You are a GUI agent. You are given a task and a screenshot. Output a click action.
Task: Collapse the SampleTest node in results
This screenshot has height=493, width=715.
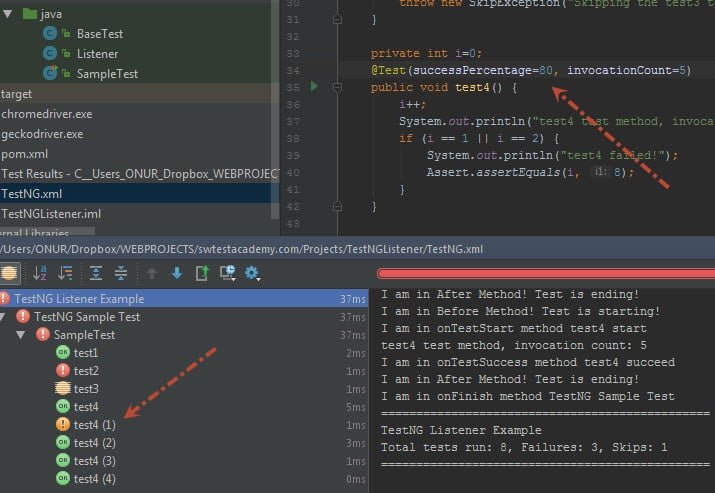tap(21, 335)
